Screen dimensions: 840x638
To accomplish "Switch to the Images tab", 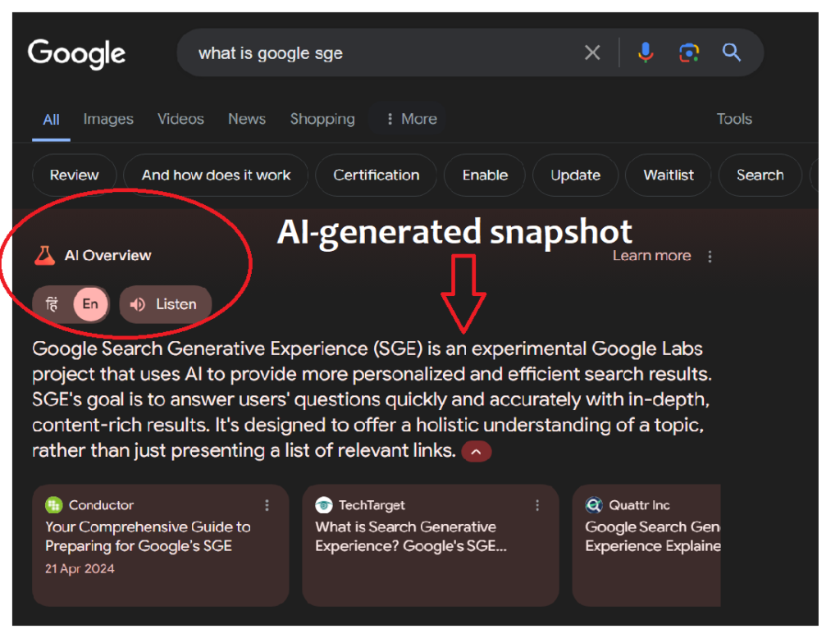I will click(108, 119).
